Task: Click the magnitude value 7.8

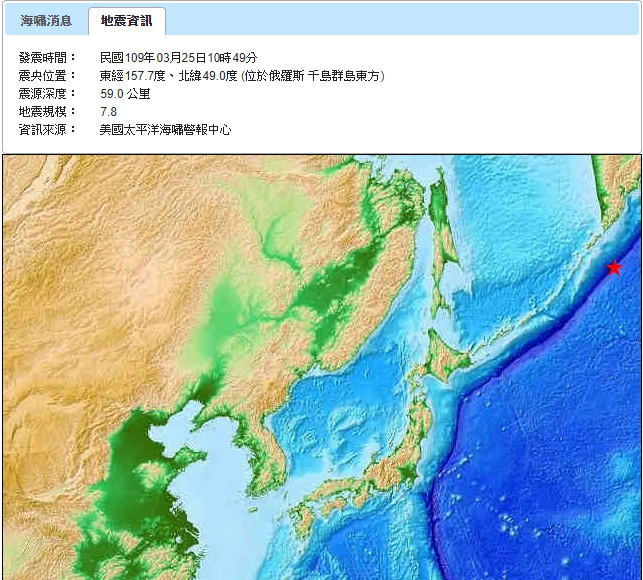Action: pos(108,112)
